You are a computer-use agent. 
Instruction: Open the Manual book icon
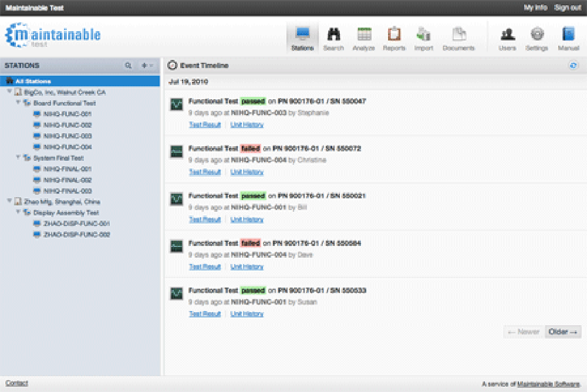(x=568, y=39)
